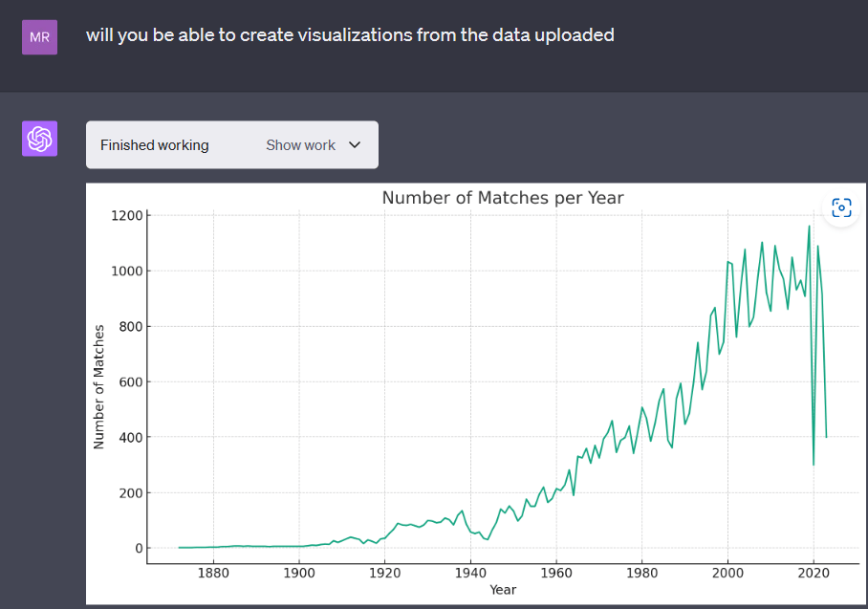Click the image capture icon on chart

coord(841,208)
